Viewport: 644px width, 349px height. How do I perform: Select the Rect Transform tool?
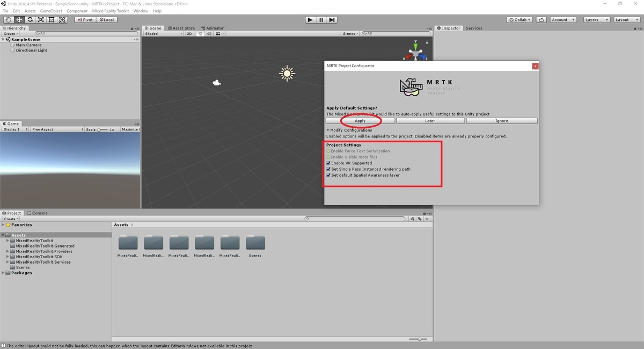click(52, 20)
